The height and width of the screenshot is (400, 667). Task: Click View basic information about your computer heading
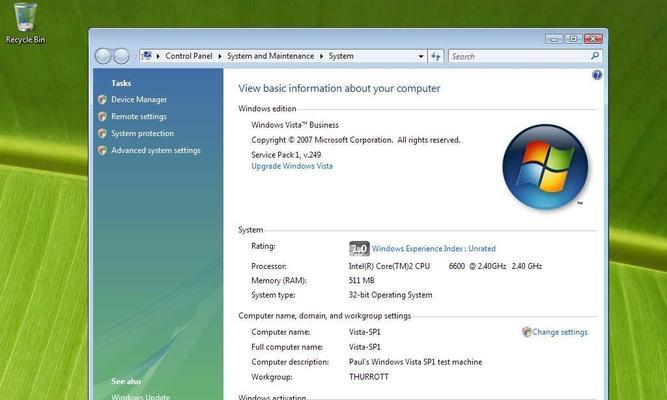(x=339, y=89)
